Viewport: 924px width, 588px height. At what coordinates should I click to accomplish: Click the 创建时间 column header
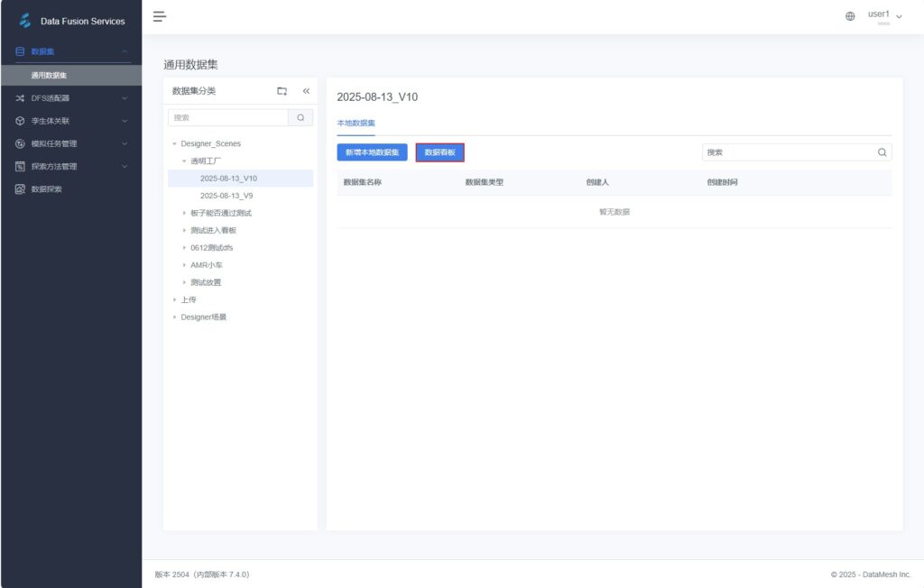(x=722, y=182)
